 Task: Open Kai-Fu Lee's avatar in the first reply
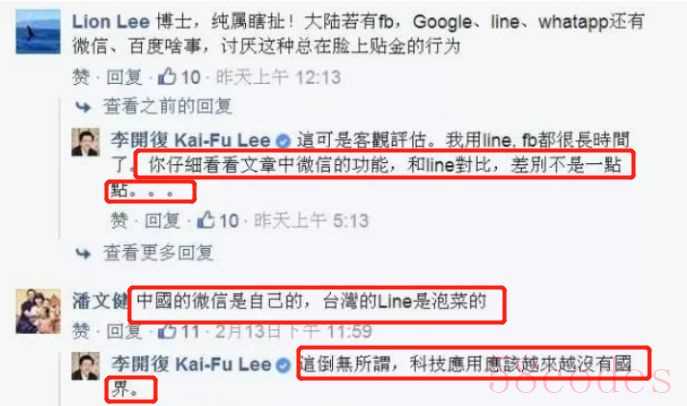(x=85, y=142)
